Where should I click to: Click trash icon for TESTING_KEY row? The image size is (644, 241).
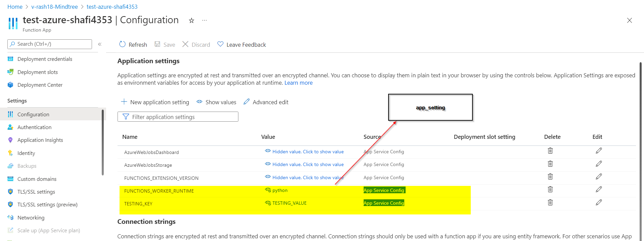point(550,202)
